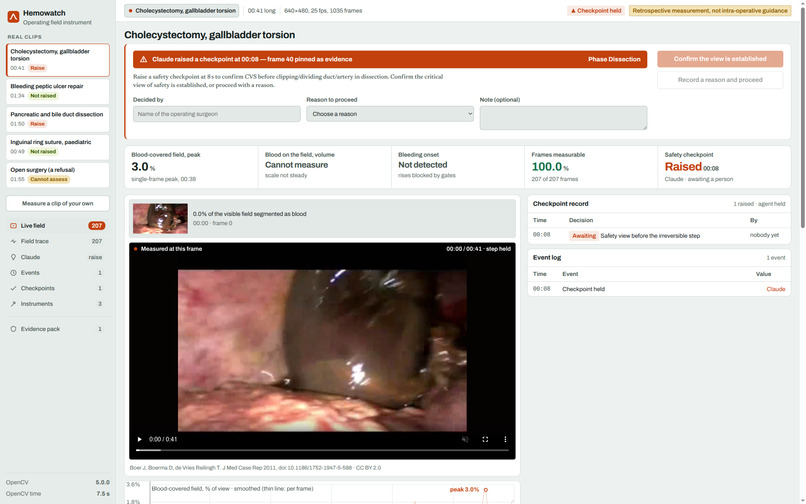
Task: Click the OpenCV time 7.5 s entry
Action: [58, 494]
